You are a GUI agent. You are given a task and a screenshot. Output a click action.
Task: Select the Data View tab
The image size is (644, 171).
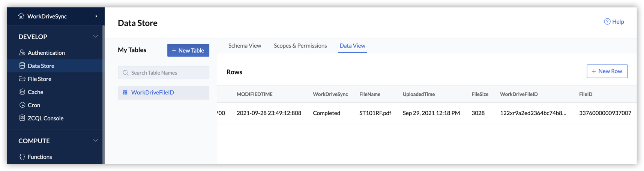352,46
